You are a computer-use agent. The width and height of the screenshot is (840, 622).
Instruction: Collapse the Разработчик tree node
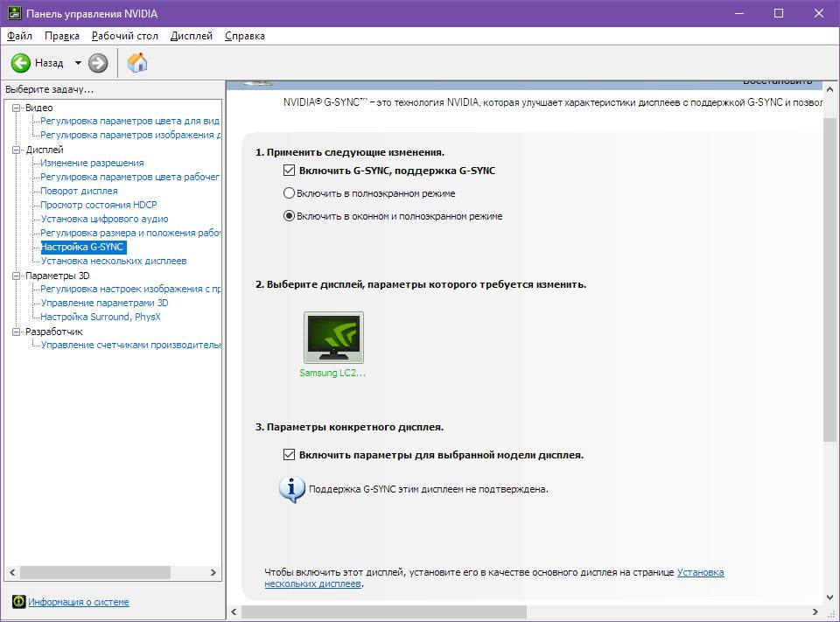click(x=16, y=332)
